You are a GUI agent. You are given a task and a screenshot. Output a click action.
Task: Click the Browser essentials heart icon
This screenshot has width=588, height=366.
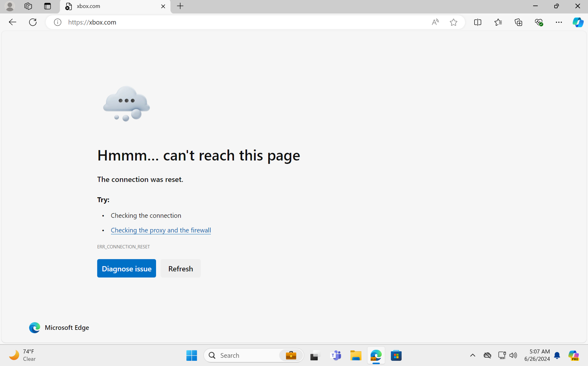click(x=538, y=22)
